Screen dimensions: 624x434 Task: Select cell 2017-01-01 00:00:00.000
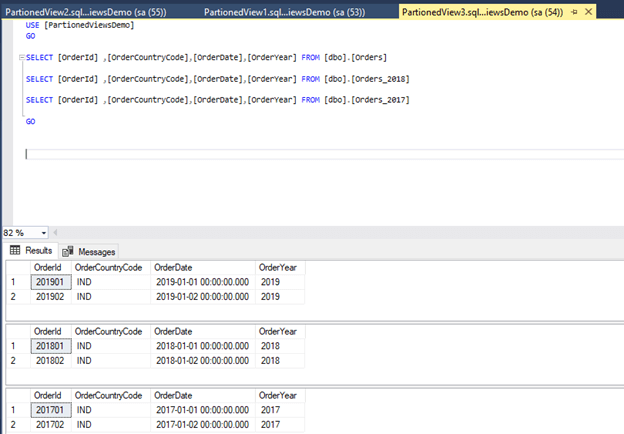(x=203, y=410)
